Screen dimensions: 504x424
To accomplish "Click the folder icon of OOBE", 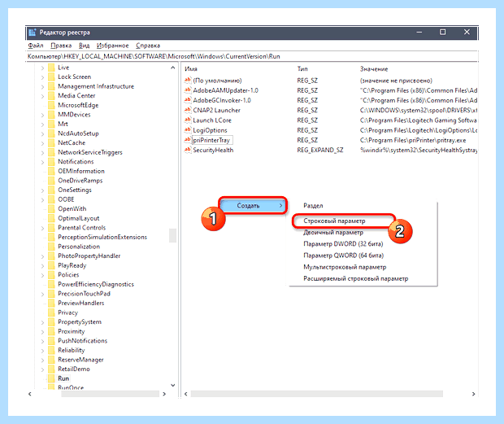I will click(51, 199).
